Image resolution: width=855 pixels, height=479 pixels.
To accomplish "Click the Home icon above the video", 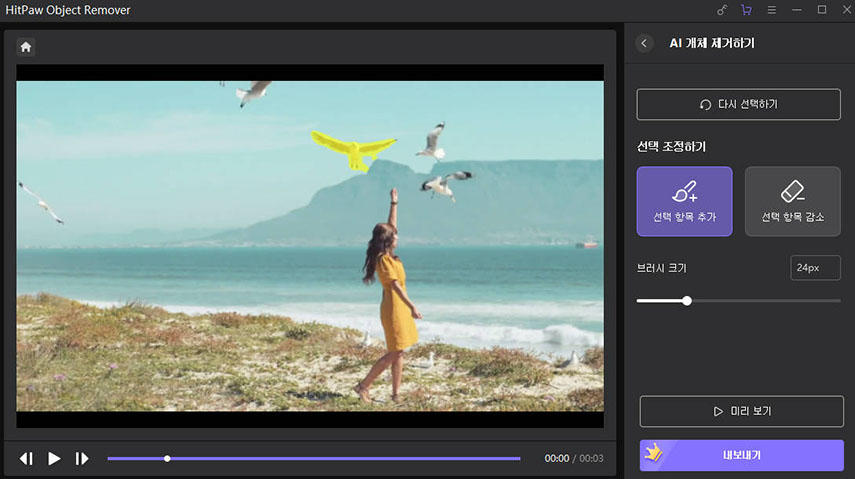I will [26, 47].
